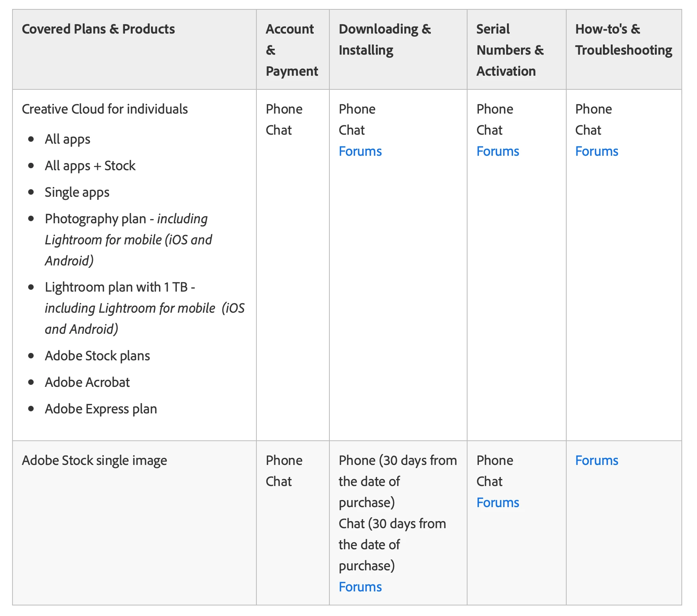Select the "Single apps" list item
The image size is (697, 616).
tap(77, 192)
